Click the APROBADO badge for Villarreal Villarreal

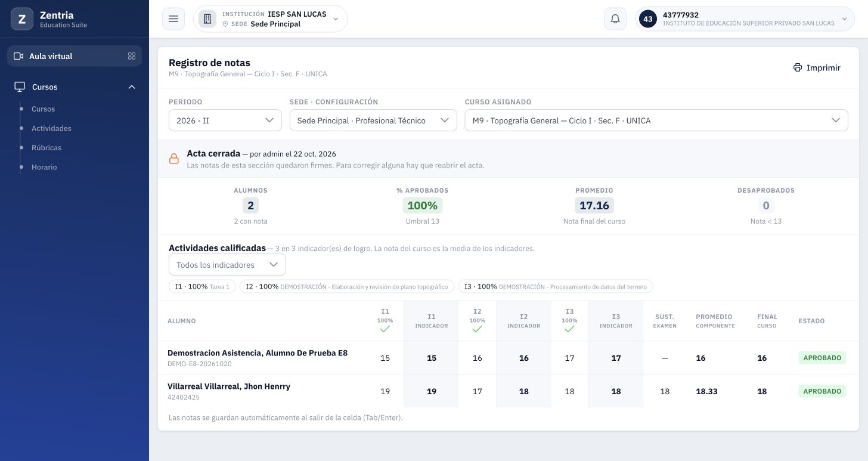pos(822,391)
